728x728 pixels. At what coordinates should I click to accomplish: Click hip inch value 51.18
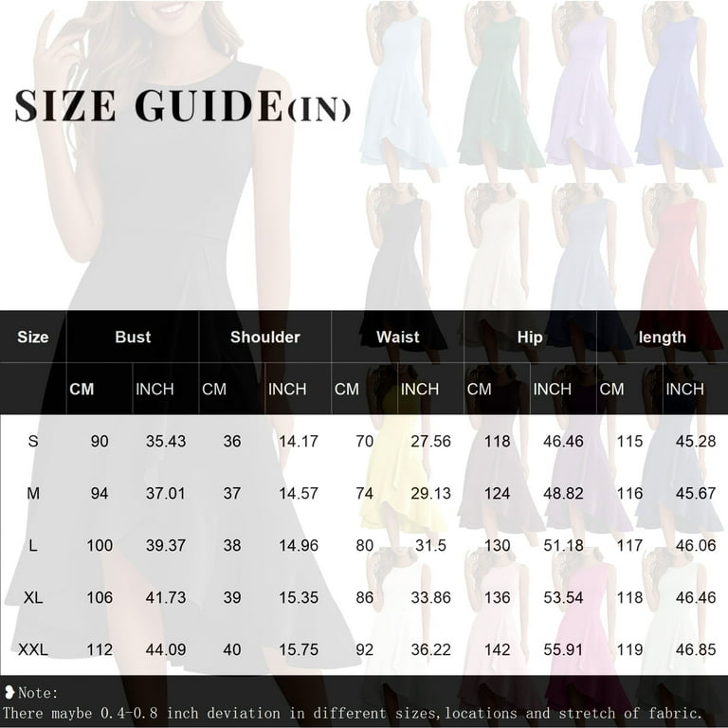click(563, 545)
